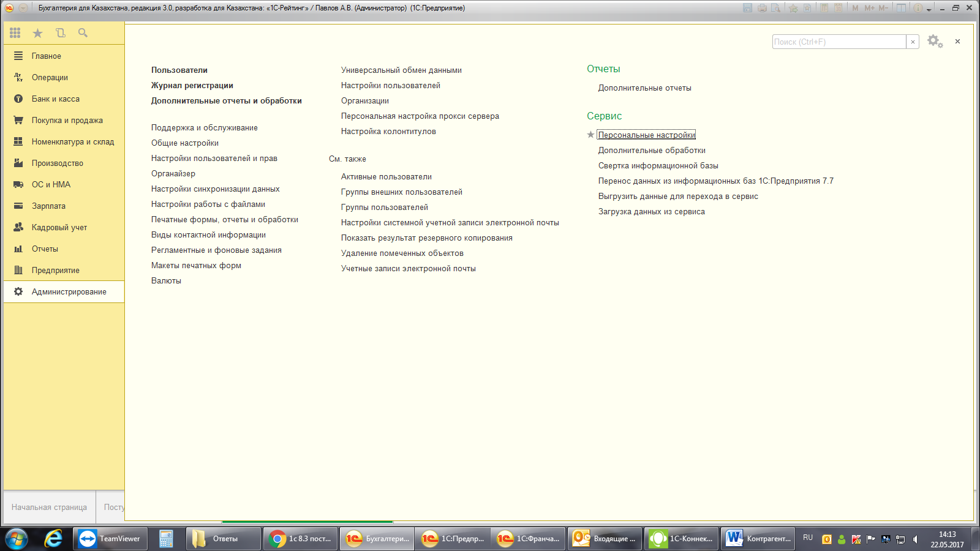Open the Организации link
This screenshot has width=980, height=551.
point(365,100)
